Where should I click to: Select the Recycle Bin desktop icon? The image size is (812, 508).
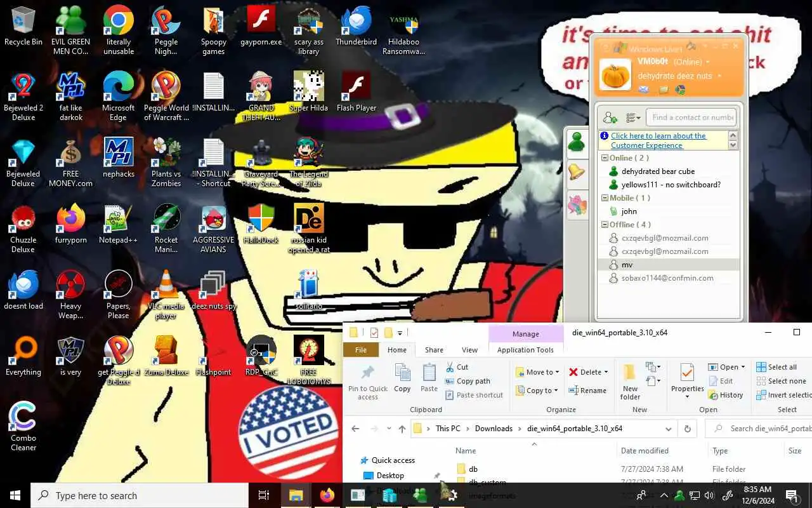coord(23,26)
